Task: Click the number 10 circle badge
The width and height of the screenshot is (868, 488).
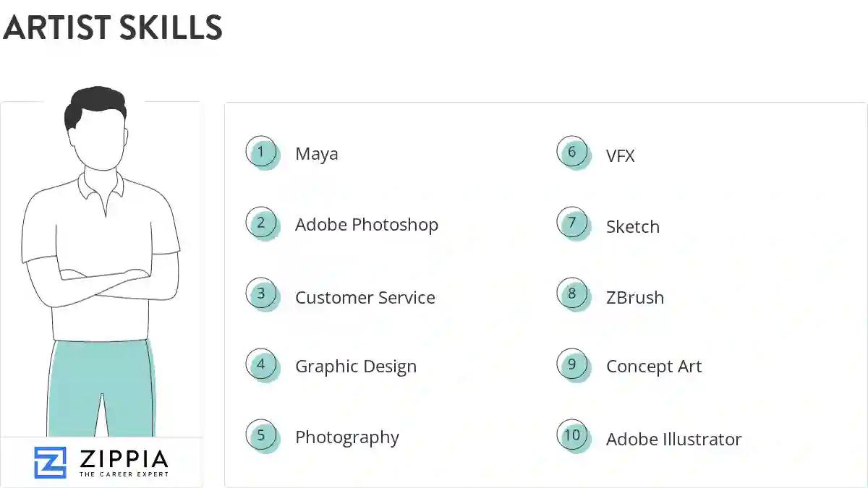Action: [572, 435]
